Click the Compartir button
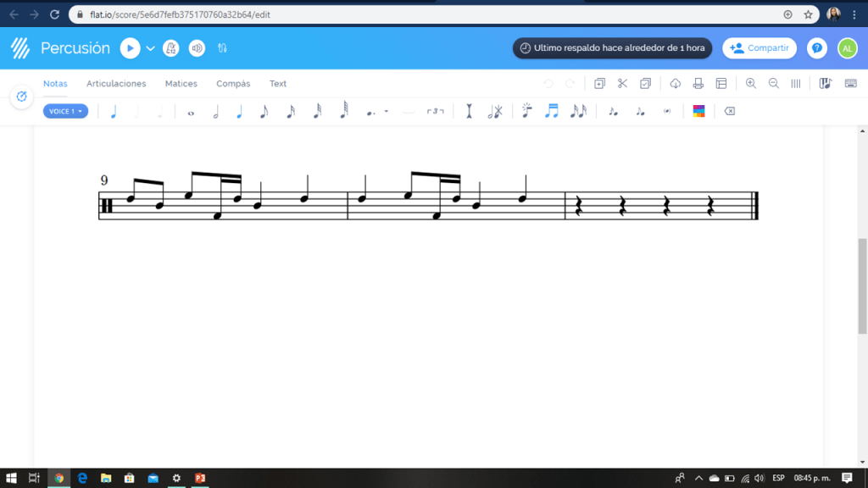The height and width of the screenshot is (488, 868). click(x=759, y=48)
